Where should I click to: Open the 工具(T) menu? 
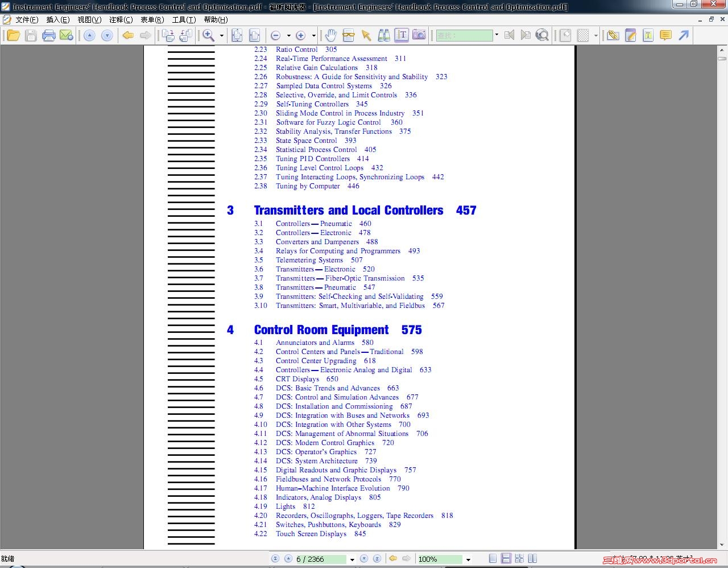click(x=184, y=19)
